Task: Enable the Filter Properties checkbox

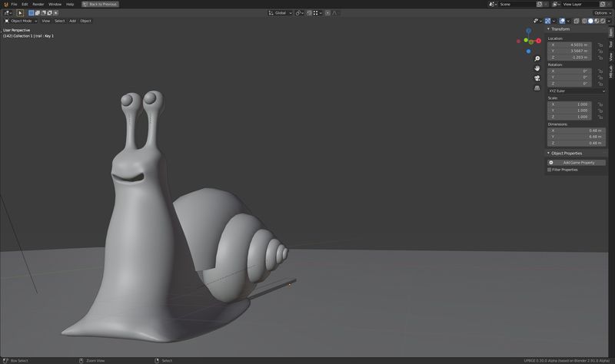Action: point(549,170)
